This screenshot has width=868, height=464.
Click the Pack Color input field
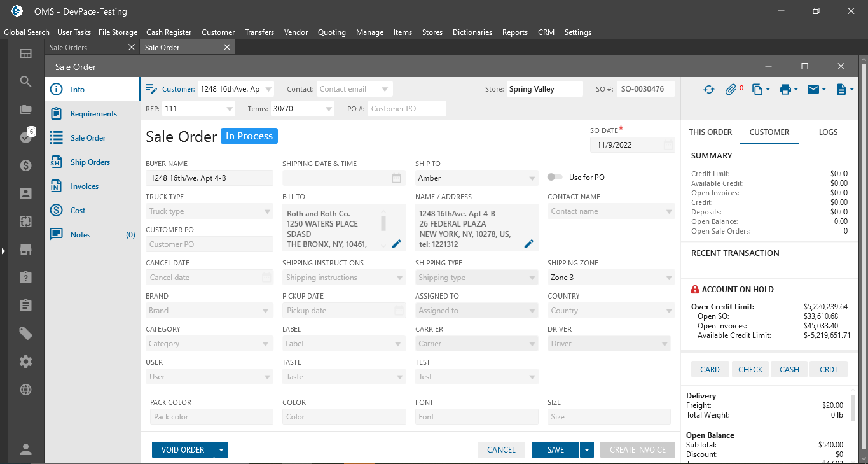212,417
